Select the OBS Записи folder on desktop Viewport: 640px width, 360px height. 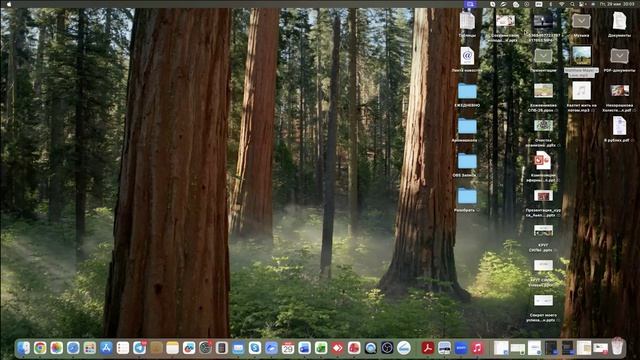click(x=467, y=161)
